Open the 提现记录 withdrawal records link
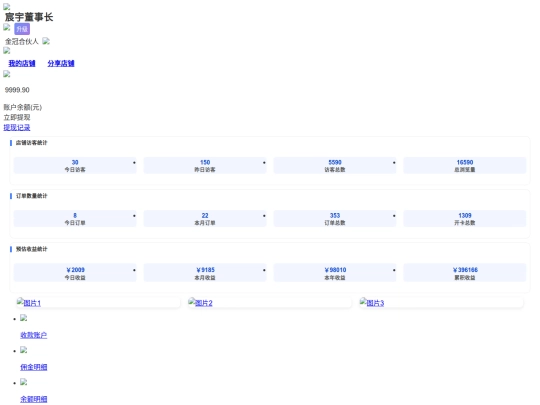540x405 pixels. pos(17,127)
